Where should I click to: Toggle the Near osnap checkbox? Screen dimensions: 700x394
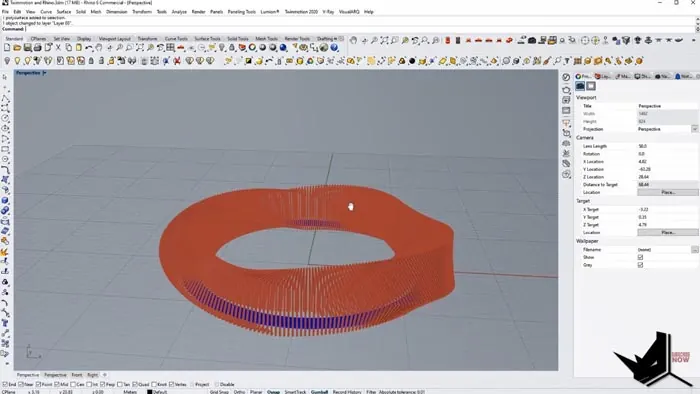pyautogui.click(x=21, y=384)
